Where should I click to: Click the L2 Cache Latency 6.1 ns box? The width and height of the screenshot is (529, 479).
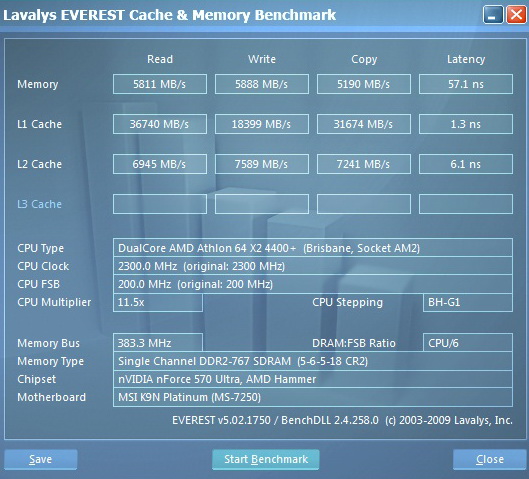(466, 164)
